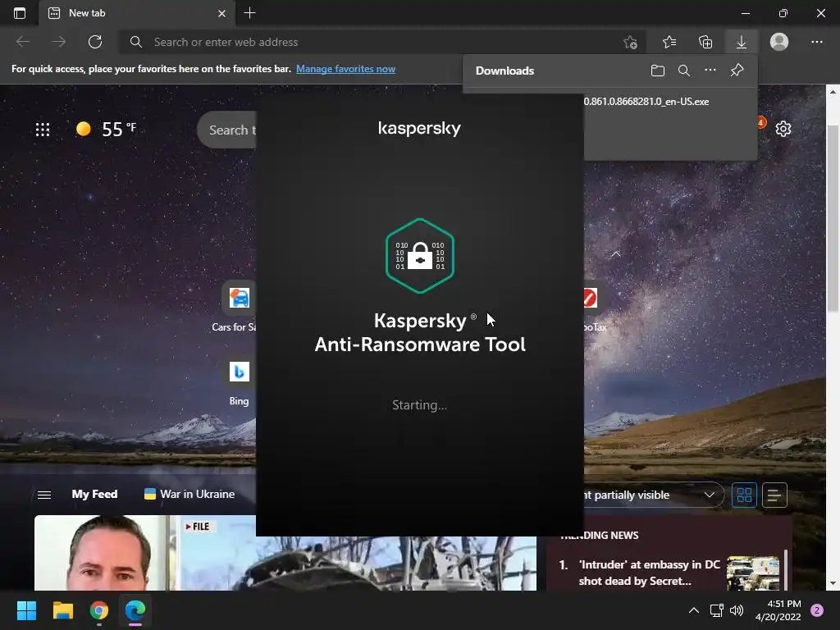Open more options in Downloads panel
Viewport: 840px width, 630px height.
click(710, 71)
